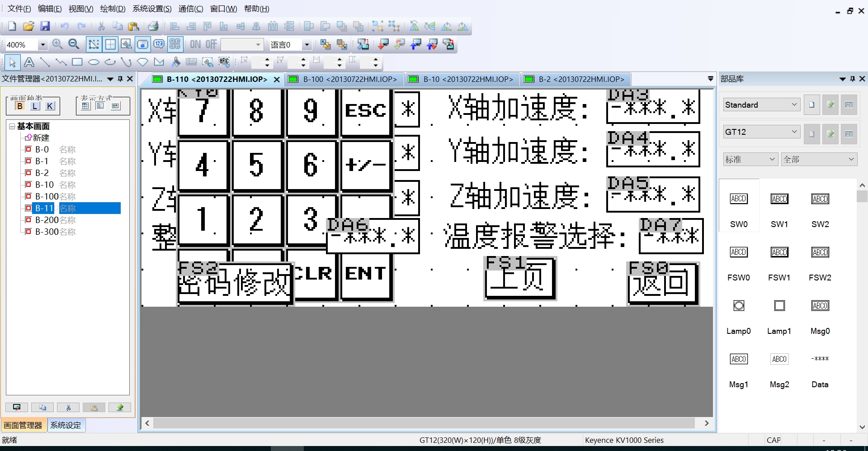Viewport: 868px width, 451px height.
Task: Select screen type K
Action: coord(50,106)
